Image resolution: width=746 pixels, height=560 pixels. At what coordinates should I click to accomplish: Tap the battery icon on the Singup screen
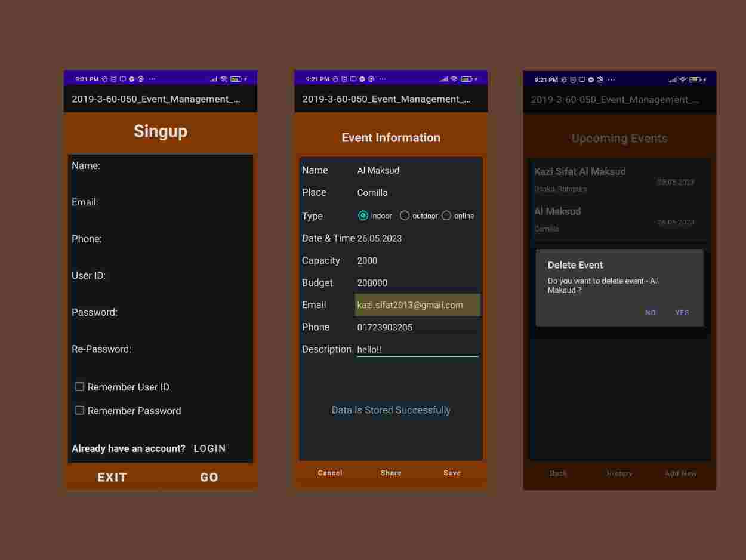click(236, 79)
